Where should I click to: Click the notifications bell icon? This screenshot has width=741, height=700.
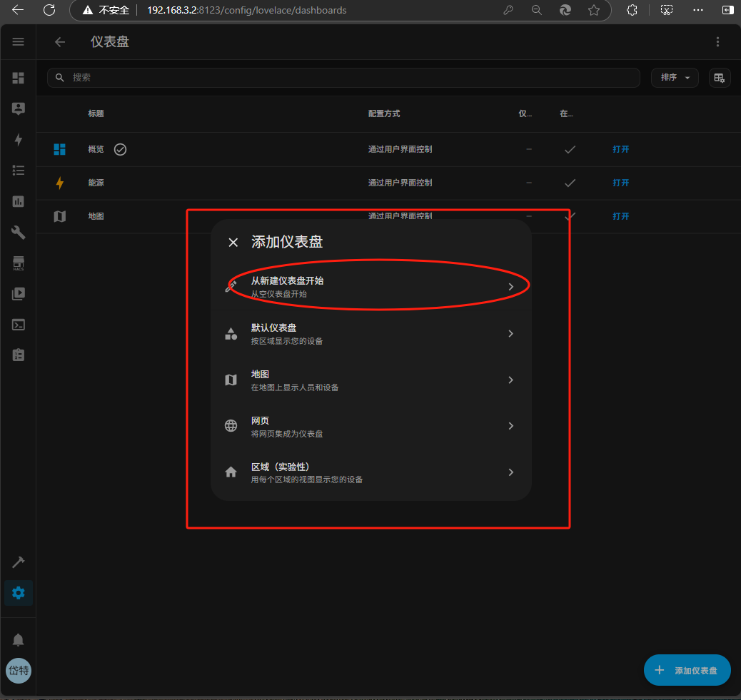click(19, 639)
